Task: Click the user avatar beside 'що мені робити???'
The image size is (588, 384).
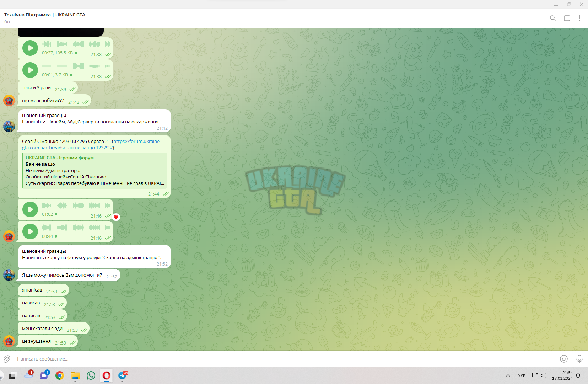Action: tap(9, 101)
